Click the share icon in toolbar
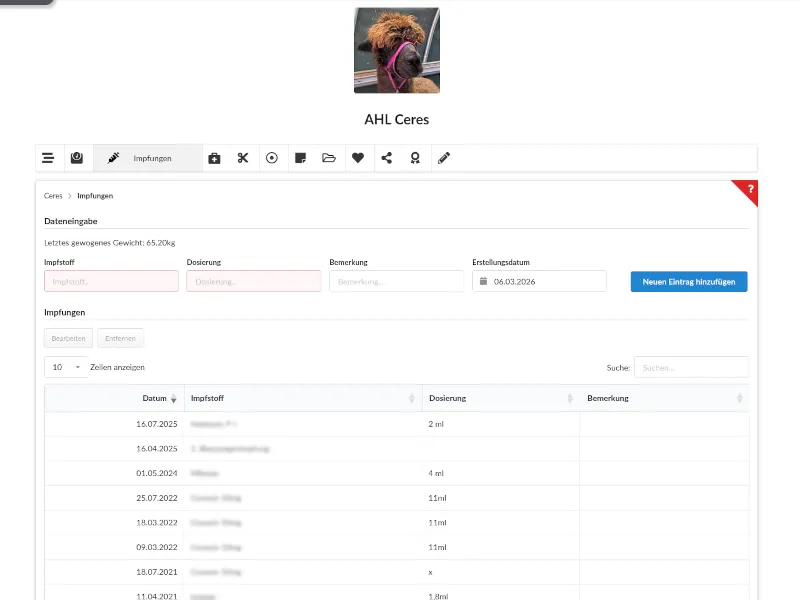Viewport: 801px width, 600px height. click(387, 158)
